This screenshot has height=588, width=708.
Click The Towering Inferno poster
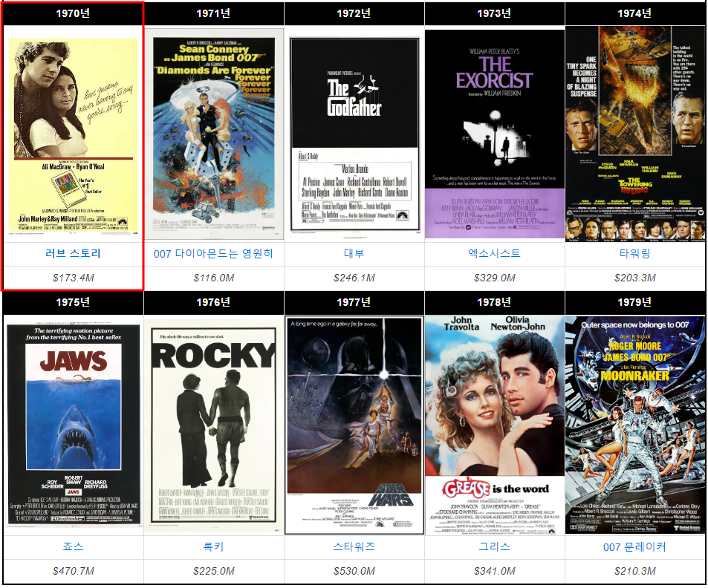(635, 134)
